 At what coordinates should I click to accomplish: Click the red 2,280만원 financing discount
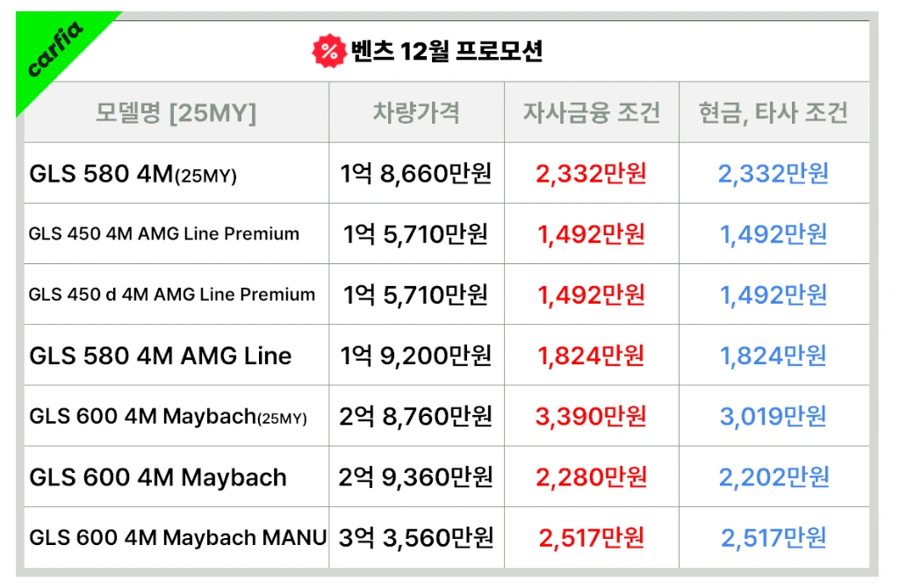click(x=592, y=477)
